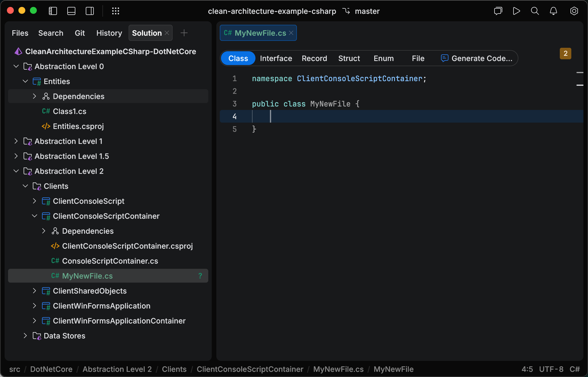This screenshot has width=588, height=377.
Task: Toggle the left sidebar panel
Action: coord(53,11)
